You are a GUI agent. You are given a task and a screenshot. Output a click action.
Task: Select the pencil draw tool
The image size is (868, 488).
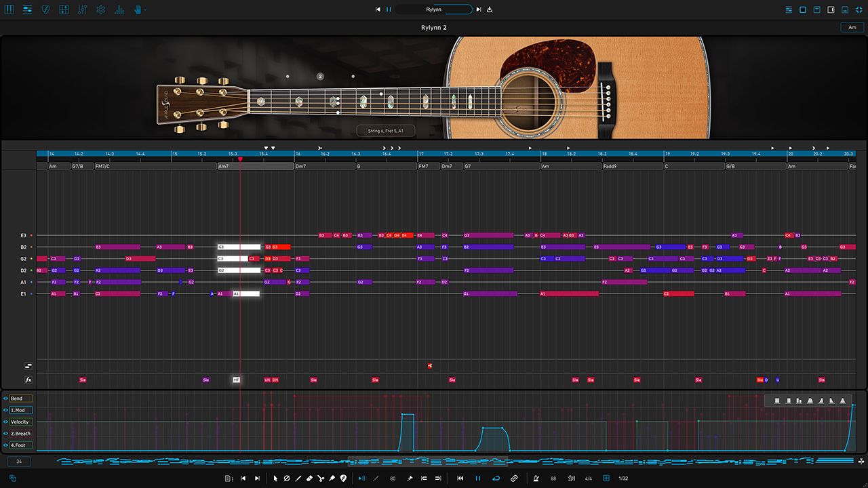[x=298, y=479]
